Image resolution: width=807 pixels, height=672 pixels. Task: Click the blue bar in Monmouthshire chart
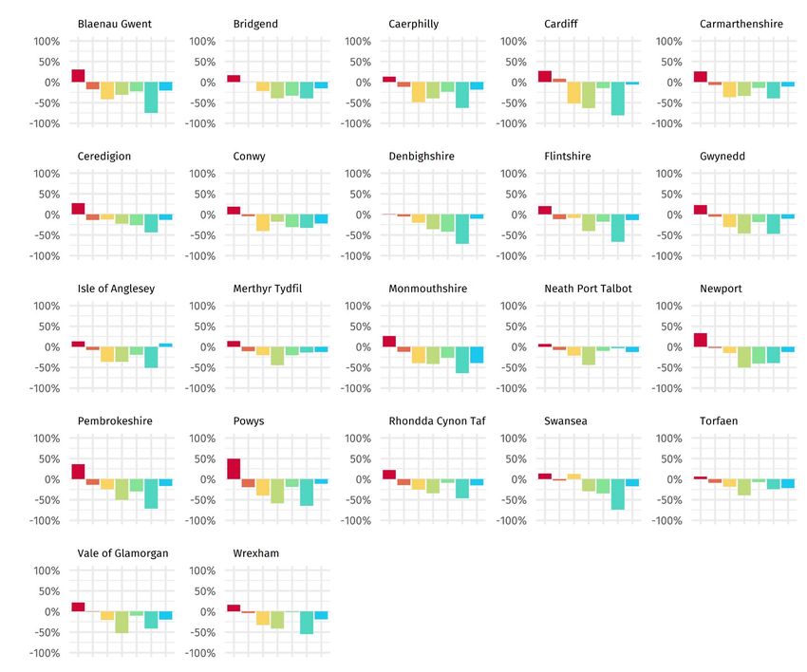[477, 355]
